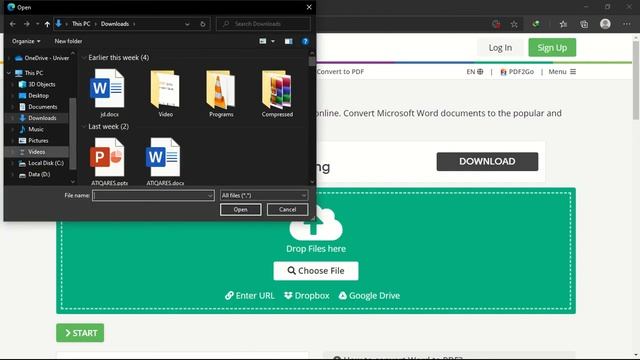Change view layout icon

click(x=263, y=41)
